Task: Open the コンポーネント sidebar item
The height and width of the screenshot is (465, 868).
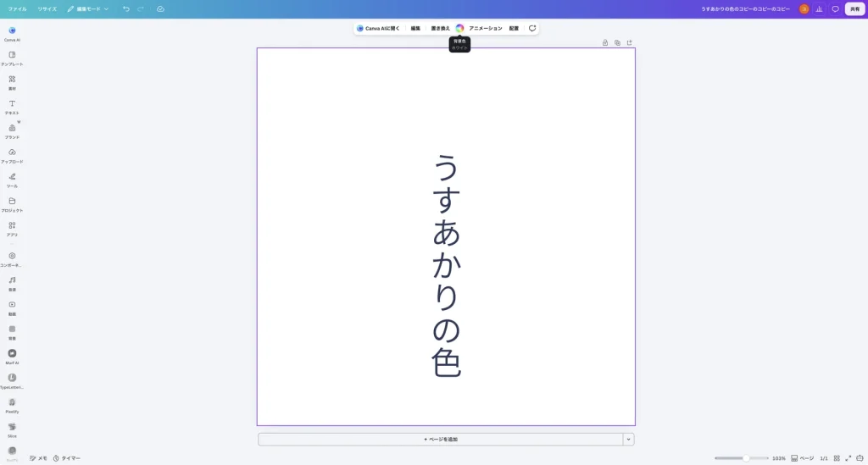Action: (12, 259)
